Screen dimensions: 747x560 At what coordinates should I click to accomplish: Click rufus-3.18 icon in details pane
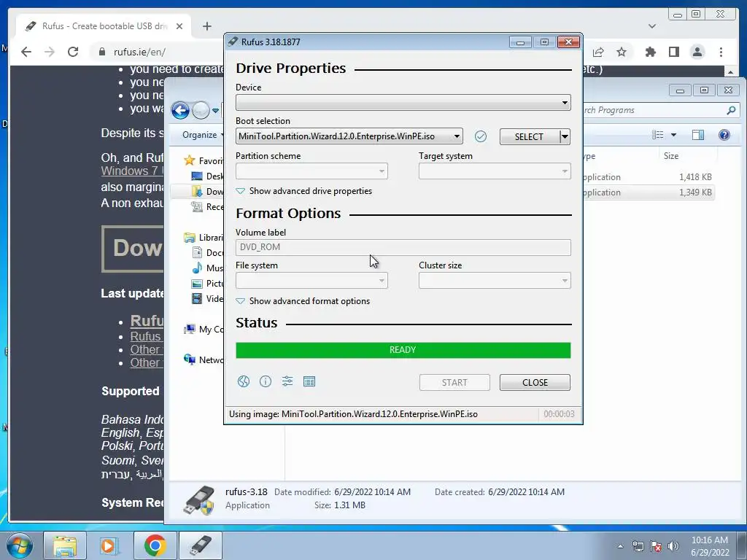pyautogui.click(x=199, y=500)
